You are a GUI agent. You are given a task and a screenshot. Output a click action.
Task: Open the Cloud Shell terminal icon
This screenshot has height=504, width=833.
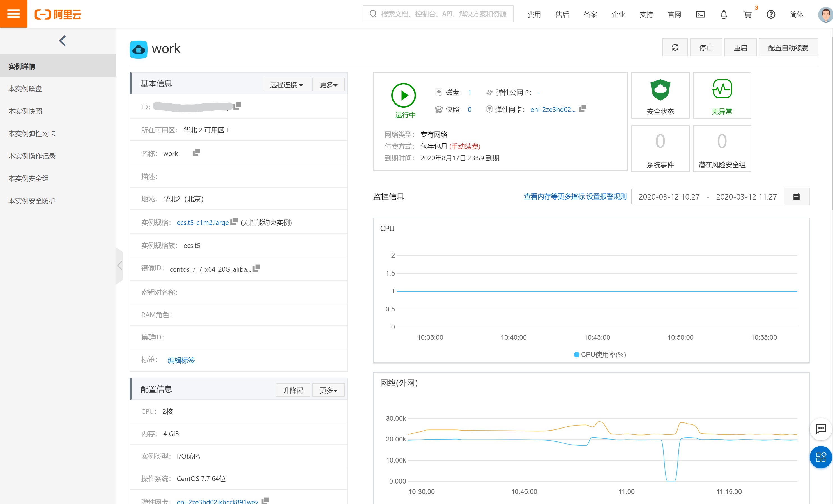[x=700, y=15]
